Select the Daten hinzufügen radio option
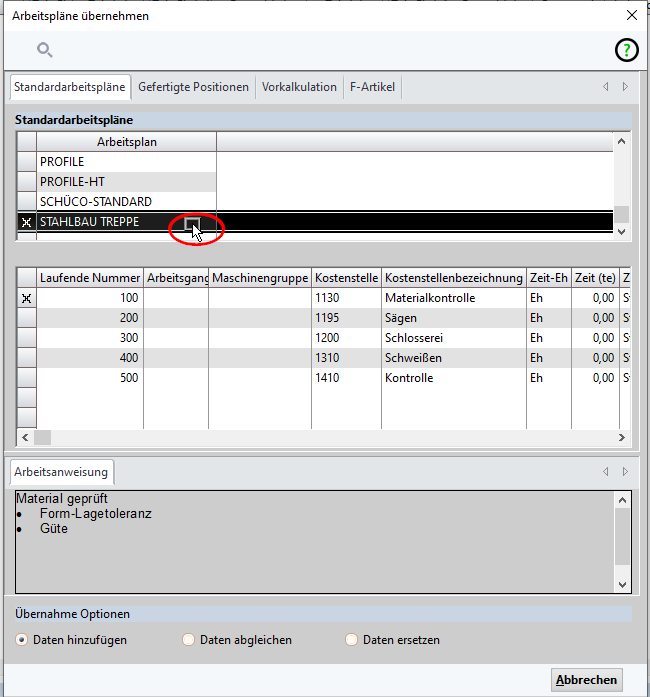Viewport: 650px width, 697px height. (x=22, y=640)
